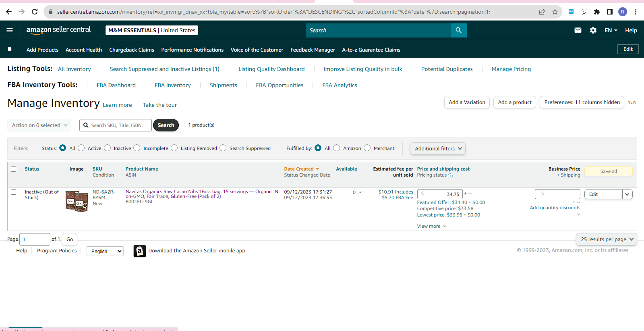The height and width of the screenshot is (331, 644).
Task: Toggle the browser side panel icon
Action: click(x=610, y=12)
